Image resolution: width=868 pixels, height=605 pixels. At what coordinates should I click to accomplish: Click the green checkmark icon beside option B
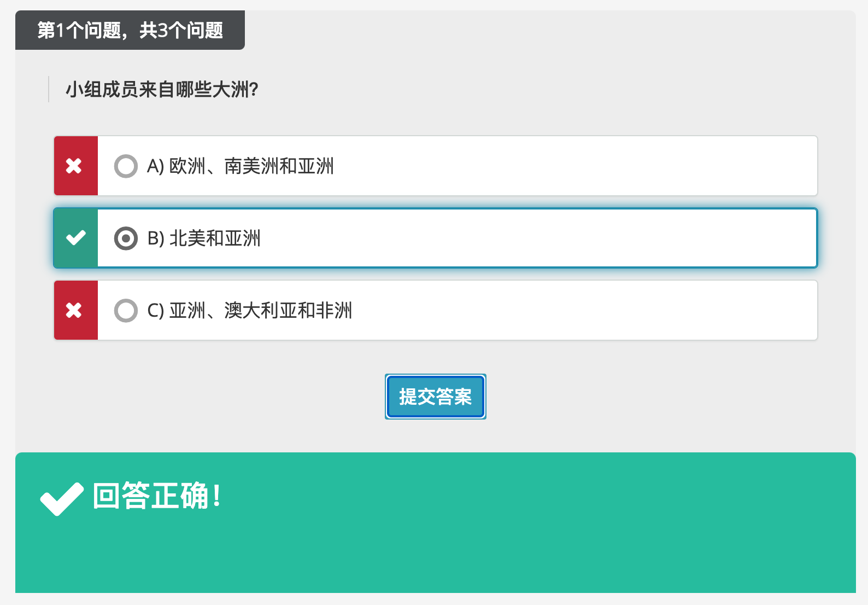pyautogui.click(x=75, y=238)
